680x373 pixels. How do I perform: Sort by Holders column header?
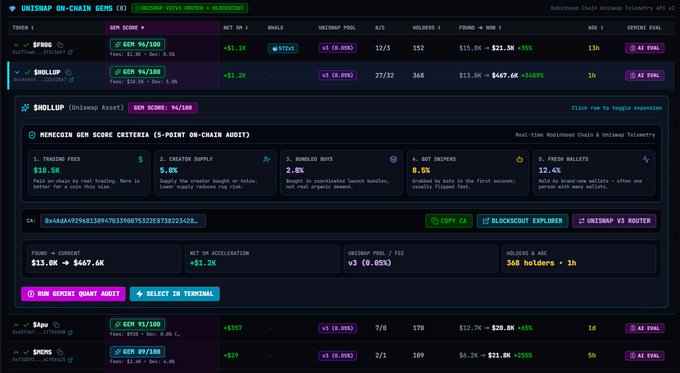427,27
